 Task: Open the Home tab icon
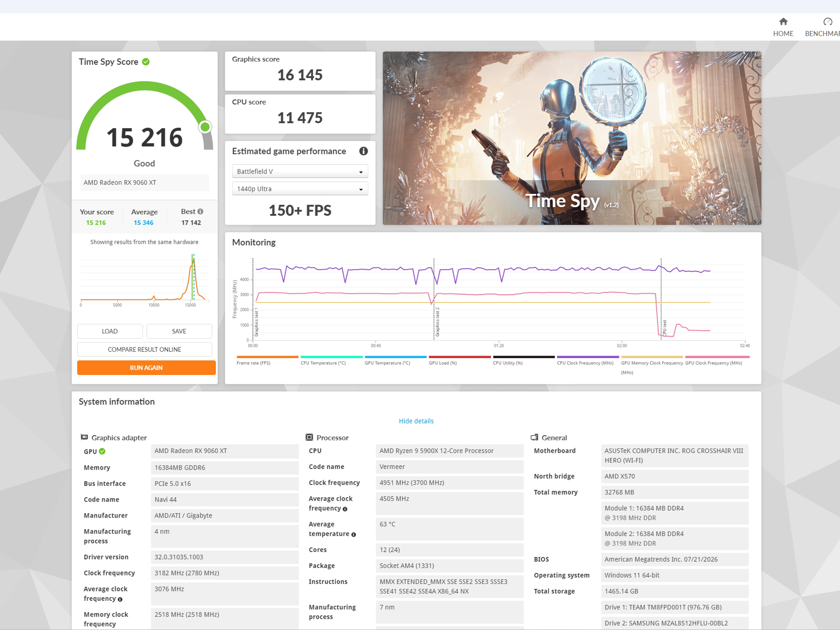pos(783,22)
